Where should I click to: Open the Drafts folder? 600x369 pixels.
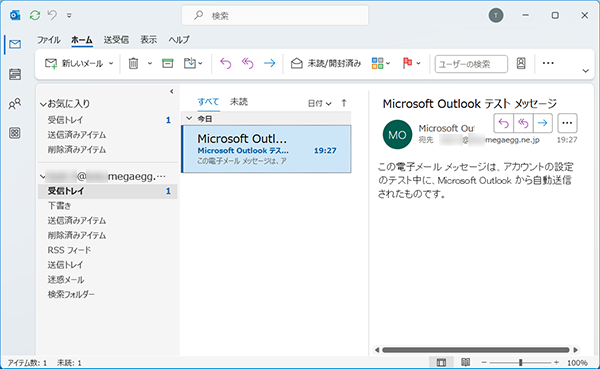107,206
